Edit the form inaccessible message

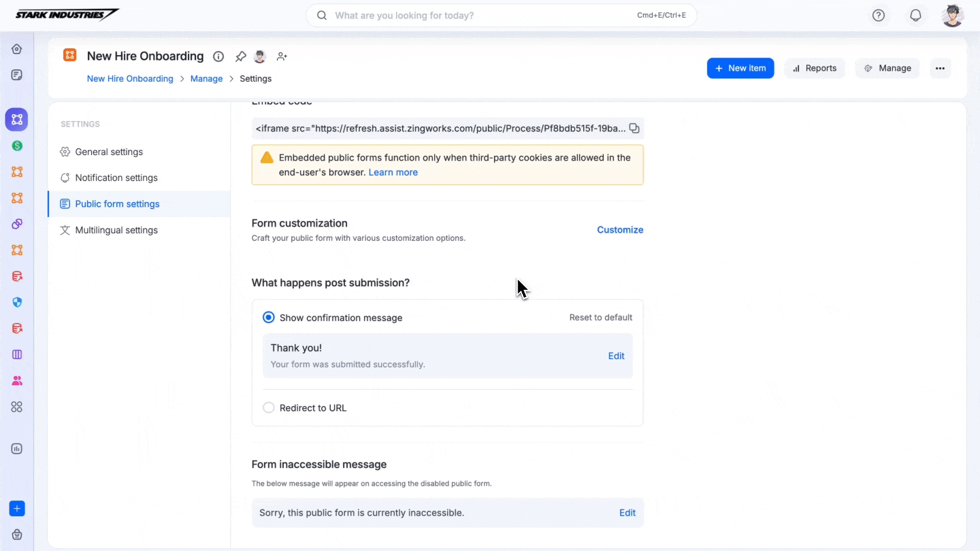point(627,513)
